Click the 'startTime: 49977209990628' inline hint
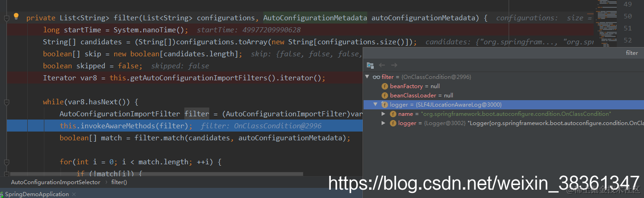This screenshot has height=198, width=644. coord(249,30)
